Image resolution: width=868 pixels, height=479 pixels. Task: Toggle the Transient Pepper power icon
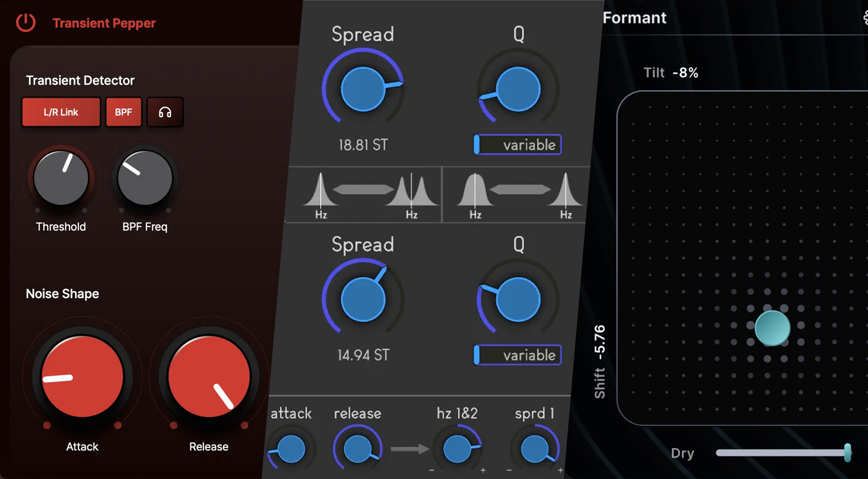(25, 23)
